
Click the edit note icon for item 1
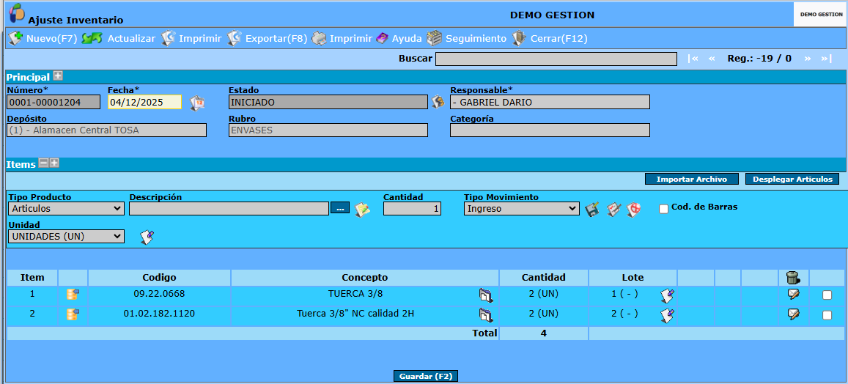point(793,295)
